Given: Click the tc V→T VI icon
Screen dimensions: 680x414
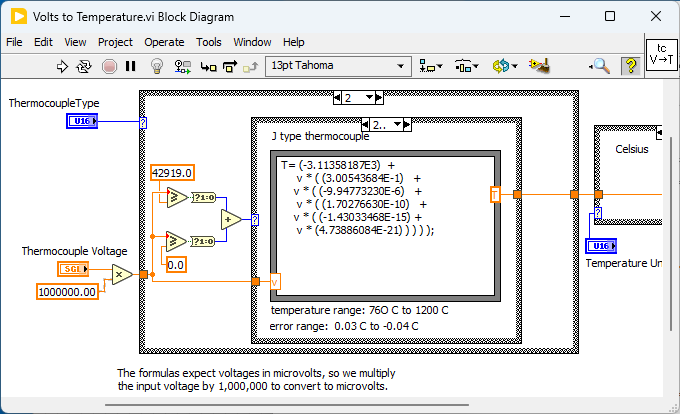Looking at the screenshot, I should click(x=661, y=55).
